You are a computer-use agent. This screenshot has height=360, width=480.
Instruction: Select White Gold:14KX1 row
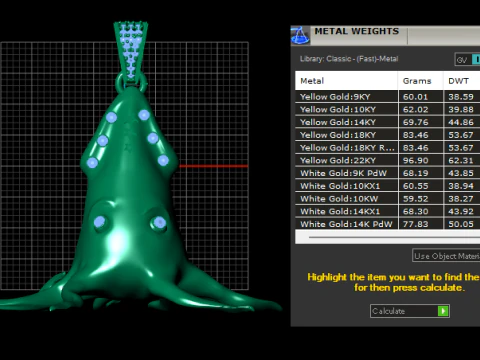click(388, 211)
